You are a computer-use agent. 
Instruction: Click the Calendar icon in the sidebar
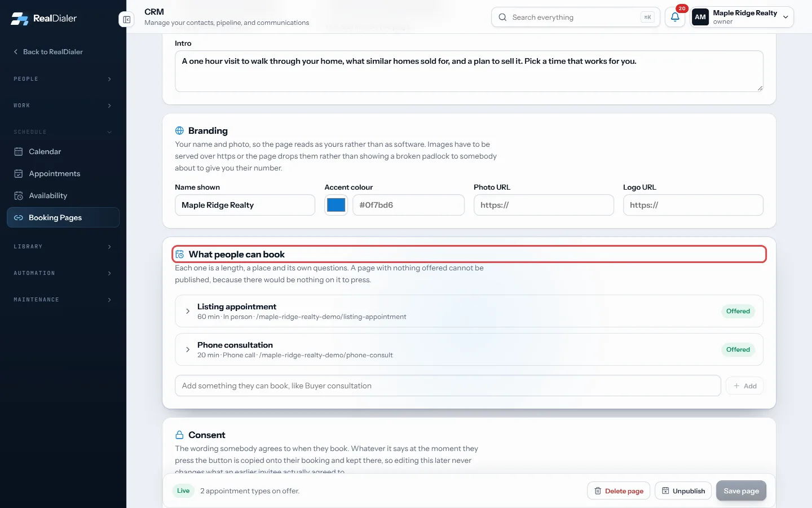click(x=19, y=152)
